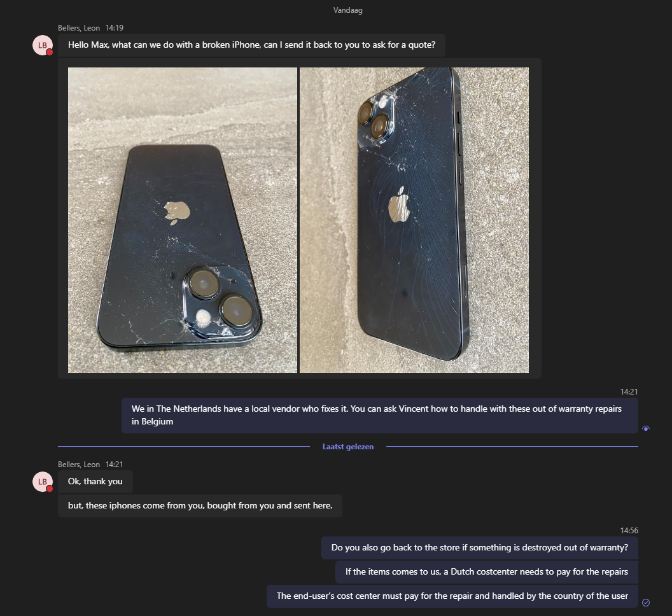Select the 'We in The Netherlands' reply message
This screenshot has width=672, height=616.
point(380,416)
